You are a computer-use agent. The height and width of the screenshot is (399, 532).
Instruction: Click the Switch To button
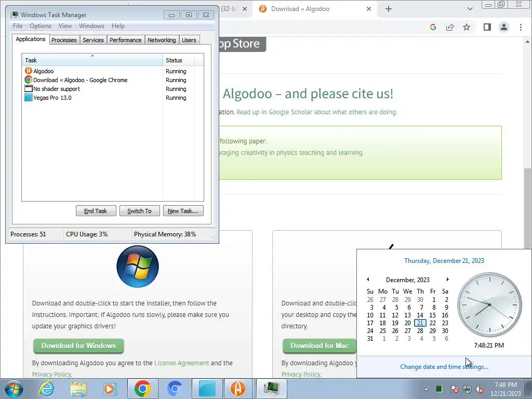pos(139,211)
